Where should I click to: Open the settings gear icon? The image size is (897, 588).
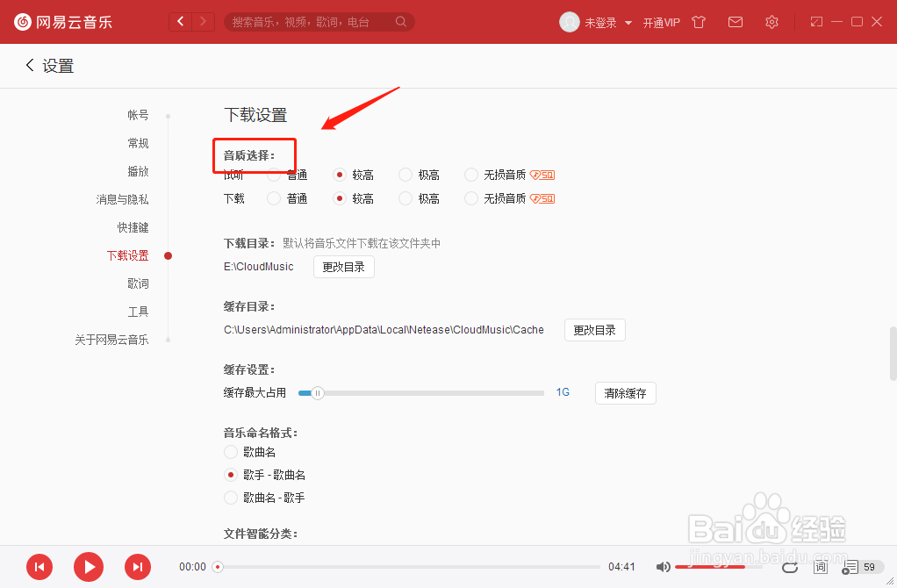coord(771,22)
